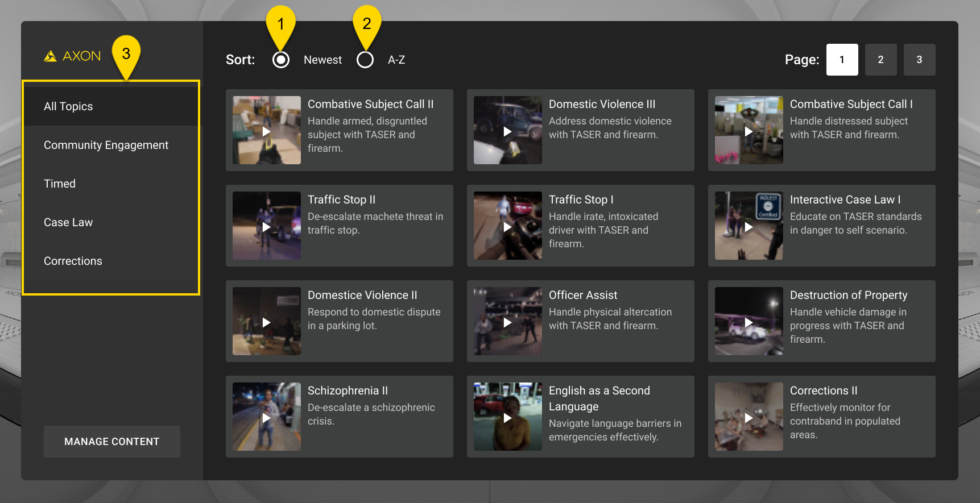This screenshot has width=980, height=503.
Task: Play Officer Assist video
Action: 508,321
